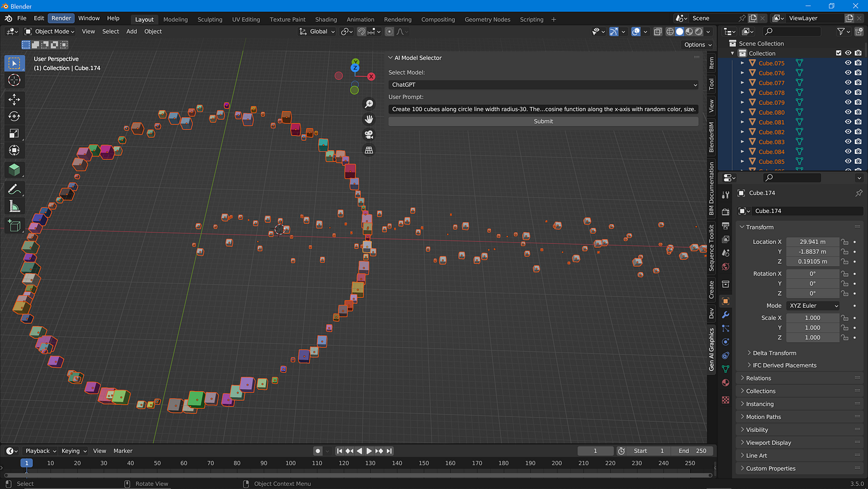Toggle camera view icon in viewport

(x=369, y=135)
